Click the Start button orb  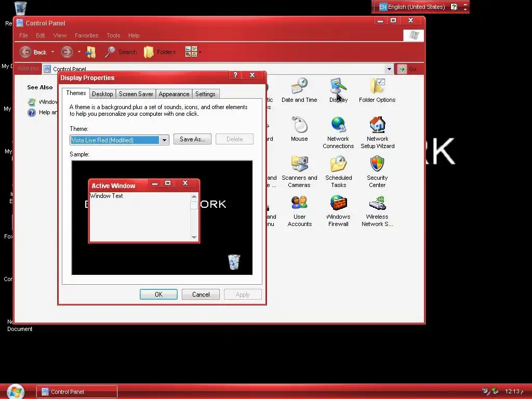(x=15, y=392)
